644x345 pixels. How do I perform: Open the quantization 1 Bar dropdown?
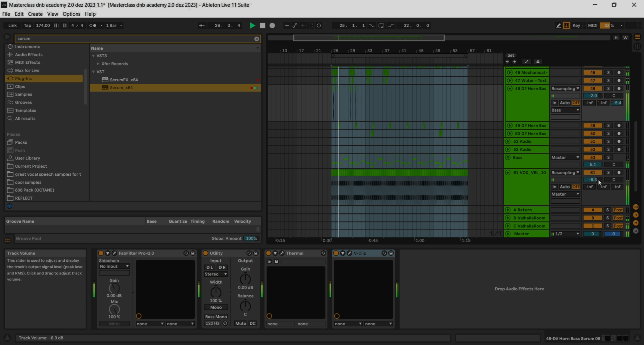114,25
